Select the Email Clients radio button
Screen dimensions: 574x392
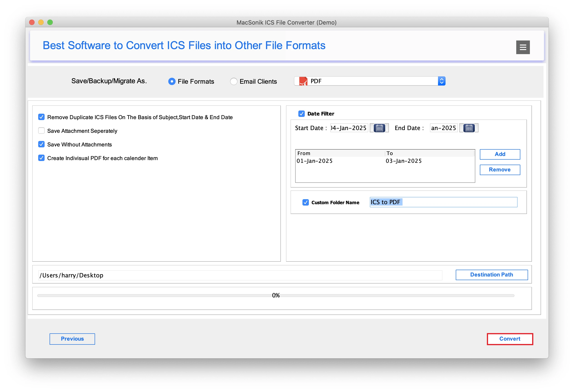(233, 81)
